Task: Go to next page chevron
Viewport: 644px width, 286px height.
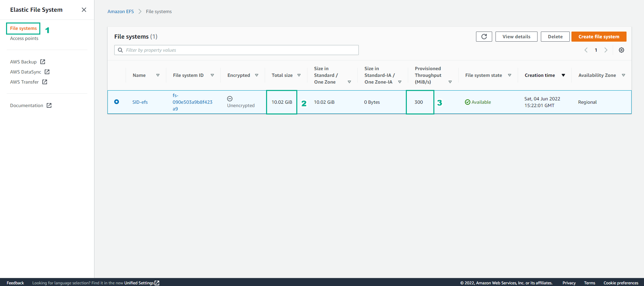Action: coord(606,50)
